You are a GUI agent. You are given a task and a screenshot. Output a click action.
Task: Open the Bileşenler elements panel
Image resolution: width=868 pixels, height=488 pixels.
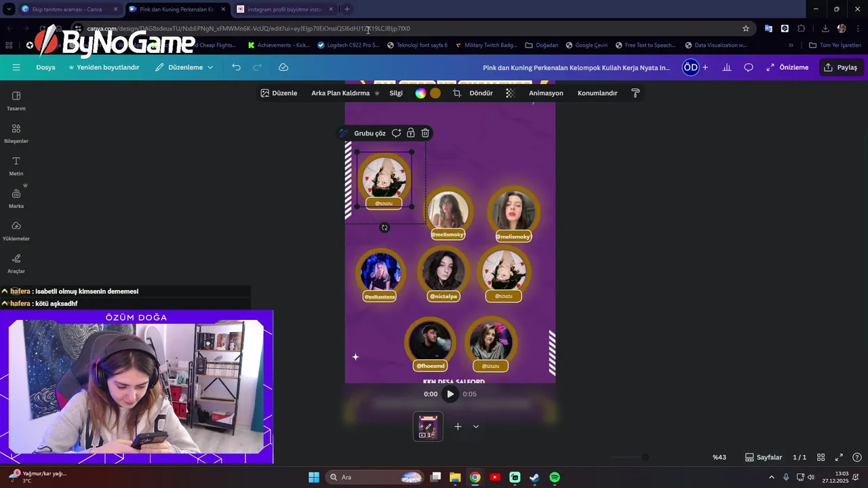pyautogui.click(x=16, y=133)
